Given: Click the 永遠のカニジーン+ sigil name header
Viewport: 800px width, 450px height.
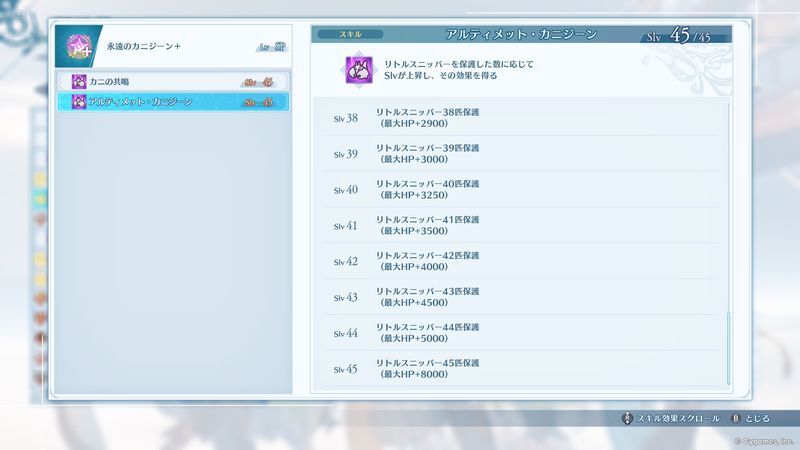Looking at the screenshot, I should pyautogui.click(x=144, y=46).
